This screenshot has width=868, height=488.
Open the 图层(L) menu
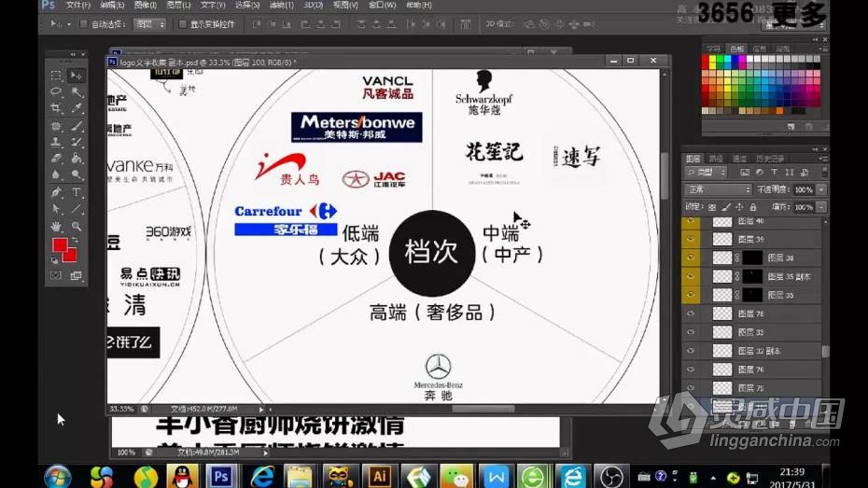tap(178, 5)
